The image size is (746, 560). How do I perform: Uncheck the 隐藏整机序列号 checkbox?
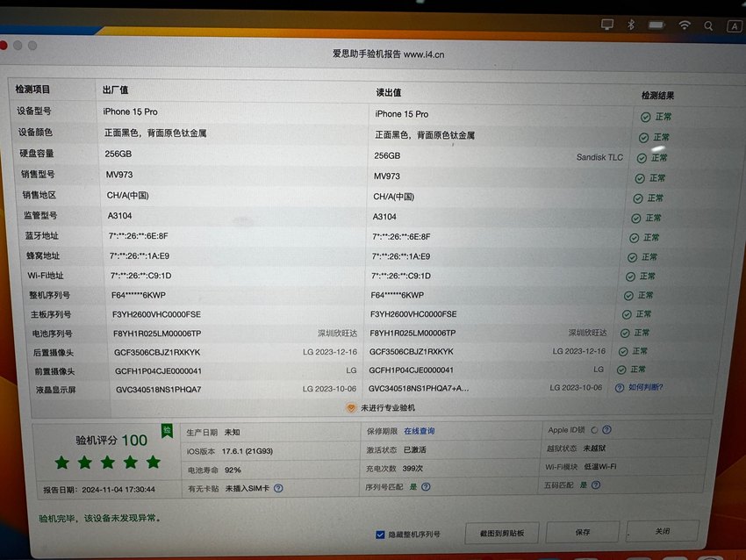[x=380, y=535]
